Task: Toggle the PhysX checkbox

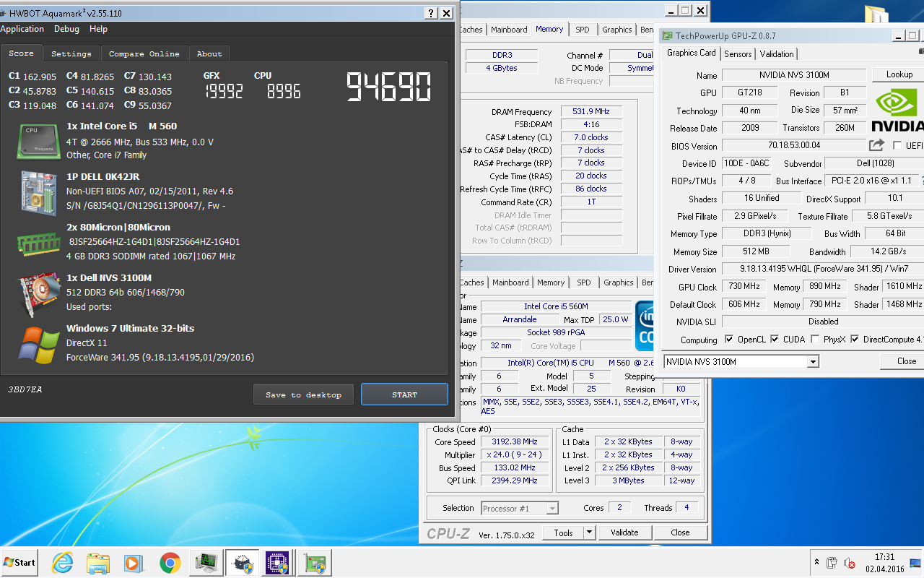Action: pyautogui.click(x=815, y=339)
